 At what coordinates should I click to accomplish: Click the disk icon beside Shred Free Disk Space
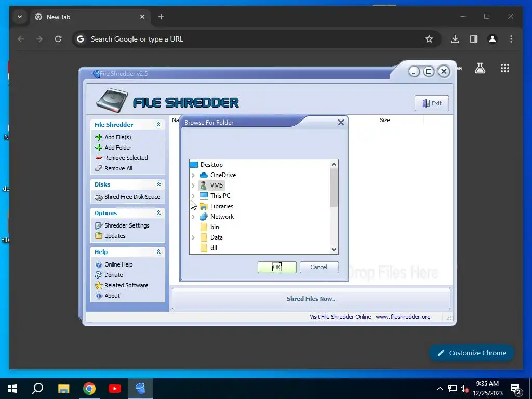[98, 197]
